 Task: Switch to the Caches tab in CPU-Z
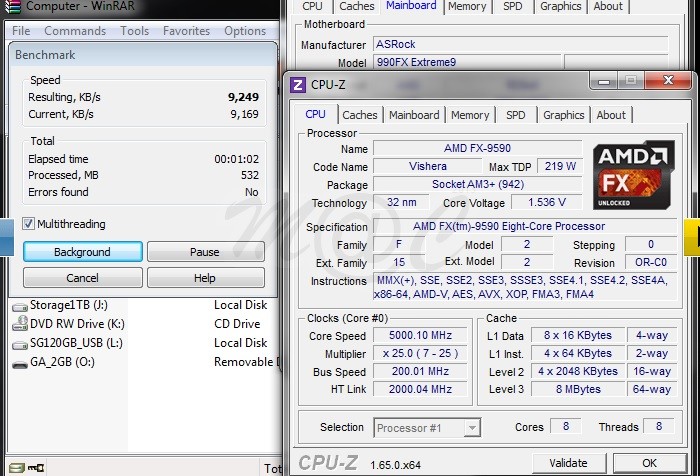[x=360, y=115]
